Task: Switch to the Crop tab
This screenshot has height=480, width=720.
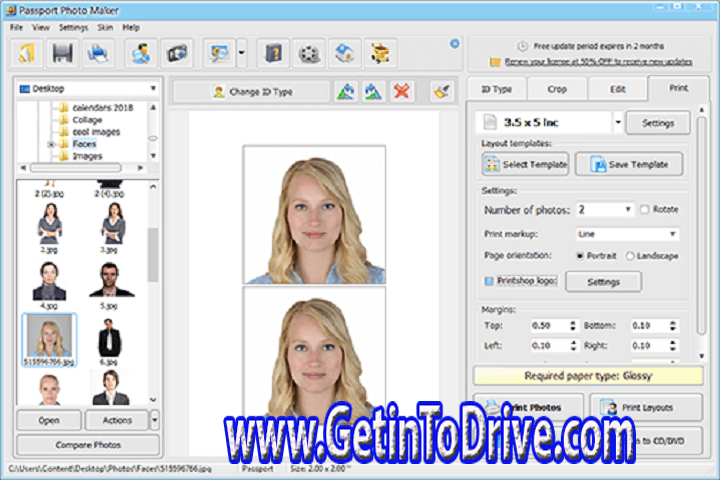Action: [x=557, y=89]
